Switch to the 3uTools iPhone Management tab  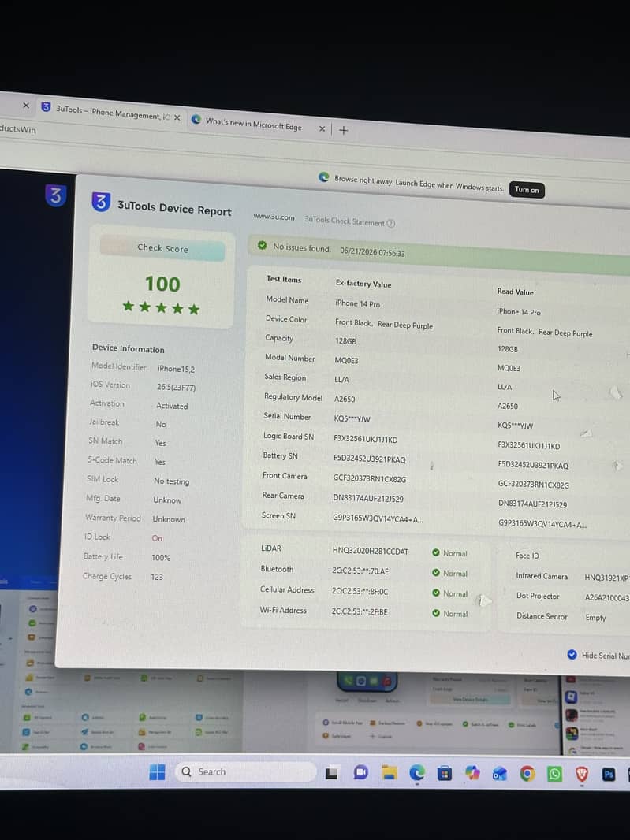(x=112, y=112)
